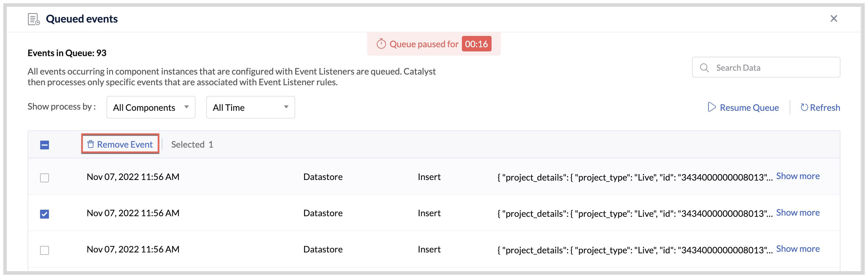The width and height of the screenshot is (868, 278).
Task: Click the Remove Event button
Action: (x=120, y=144)
